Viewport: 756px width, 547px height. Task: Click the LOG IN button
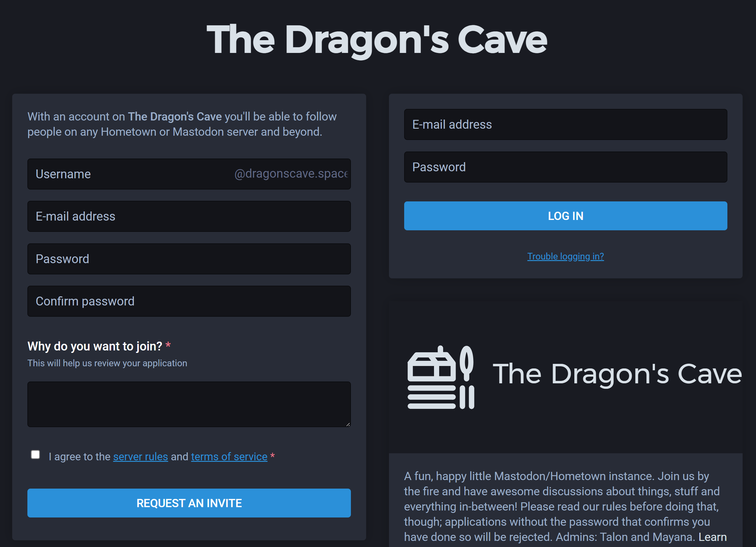tap(565, 216)
